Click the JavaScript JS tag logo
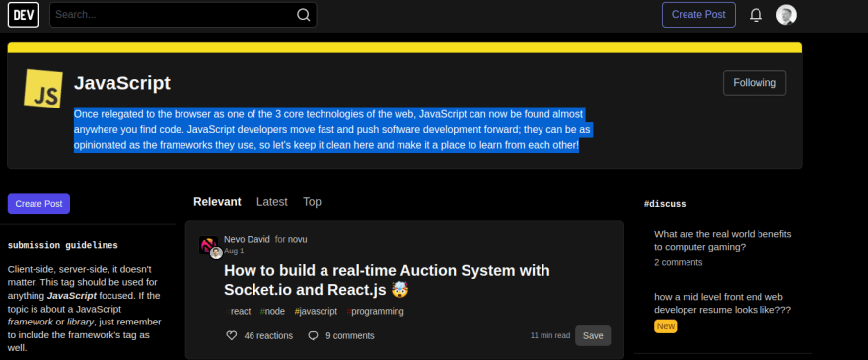The image size is (868, 360). pos(42,89)
